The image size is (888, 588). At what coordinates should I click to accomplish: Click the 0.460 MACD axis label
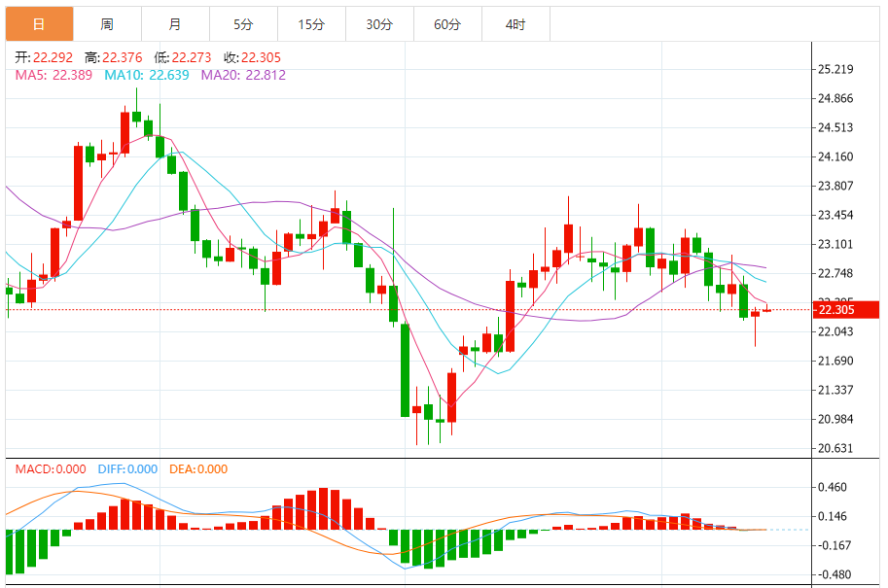click(x=833, y=487)
